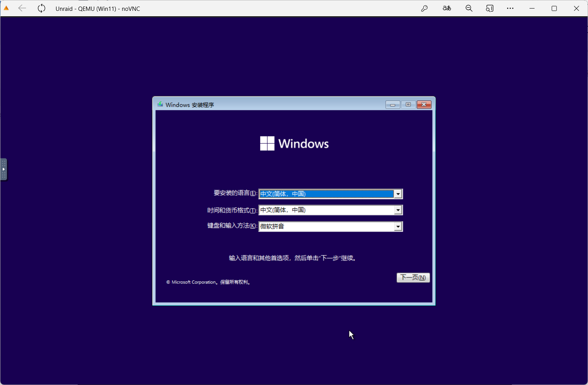Open the 时间和货币格式 dropdown
Screen dimensions: 588x385
pos(398,210)
